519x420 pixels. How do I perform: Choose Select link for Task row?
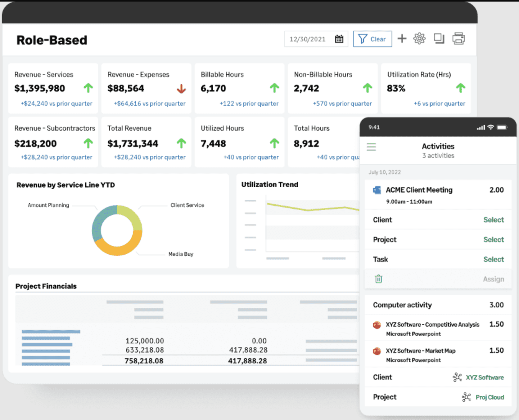click(494, 260)
